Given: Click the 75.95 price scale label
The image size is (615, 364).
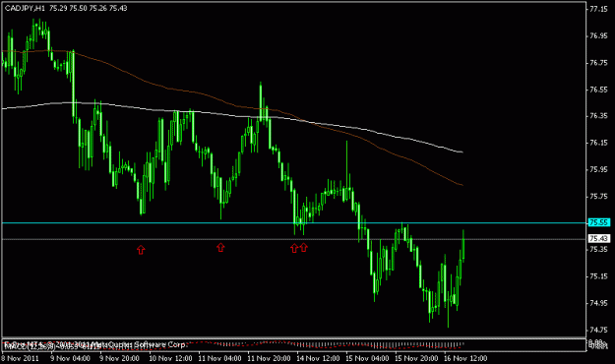Looking at the screenshot, I should [598, 169].
